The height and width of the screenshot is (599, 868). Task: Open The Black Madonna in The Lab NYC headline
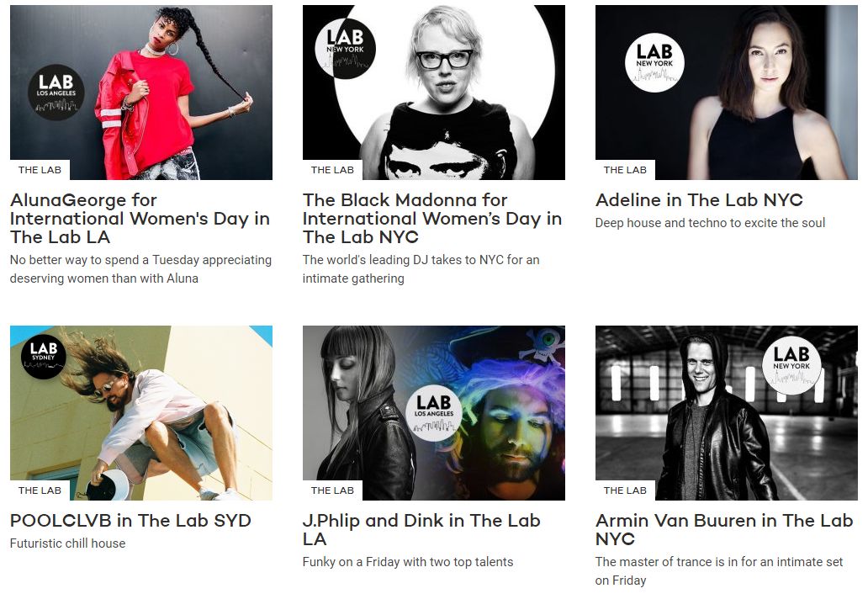click(432, 218)
